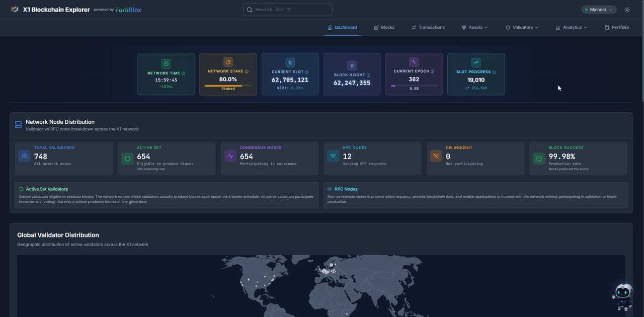Click info icon beside Network Stake
Screen dimensions: 644x317
click(247, 71)
